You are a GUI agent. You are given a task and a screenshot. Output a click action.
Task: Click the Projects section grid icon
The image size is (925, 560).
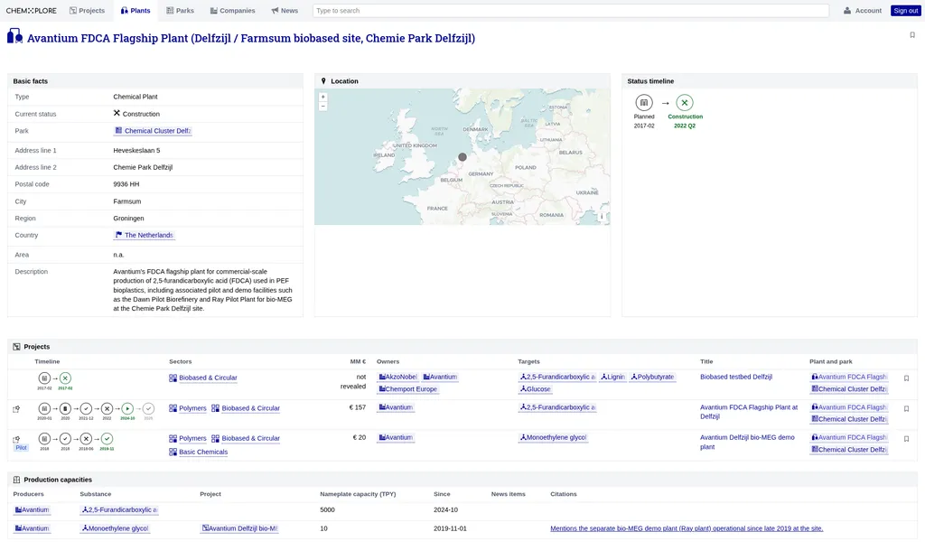(x=16, y=347)
